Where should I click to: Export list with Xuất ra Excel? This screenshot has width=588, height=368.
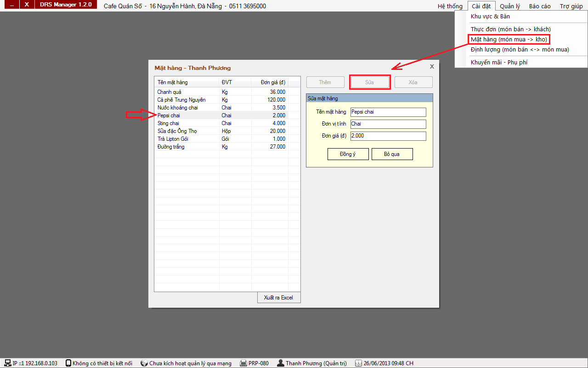tap(278, 298)
